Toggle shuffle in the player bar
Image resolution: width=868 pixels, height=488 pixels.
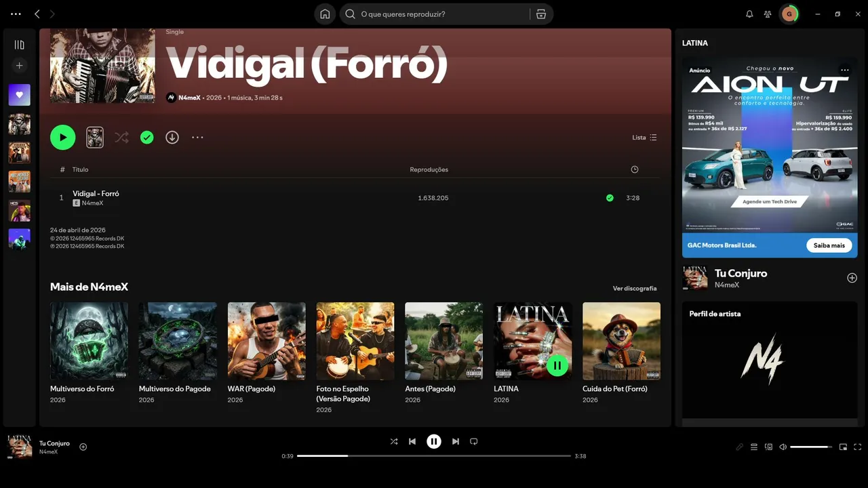tap(394, 441)
